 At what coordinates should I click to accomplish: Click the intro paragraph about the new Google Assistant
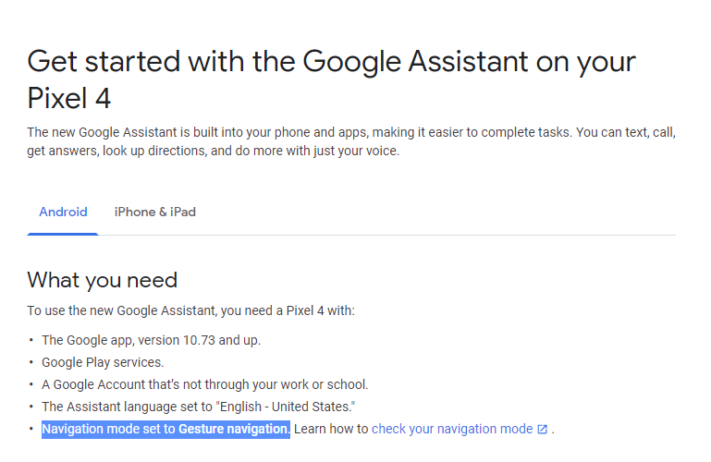pos(351,141)
